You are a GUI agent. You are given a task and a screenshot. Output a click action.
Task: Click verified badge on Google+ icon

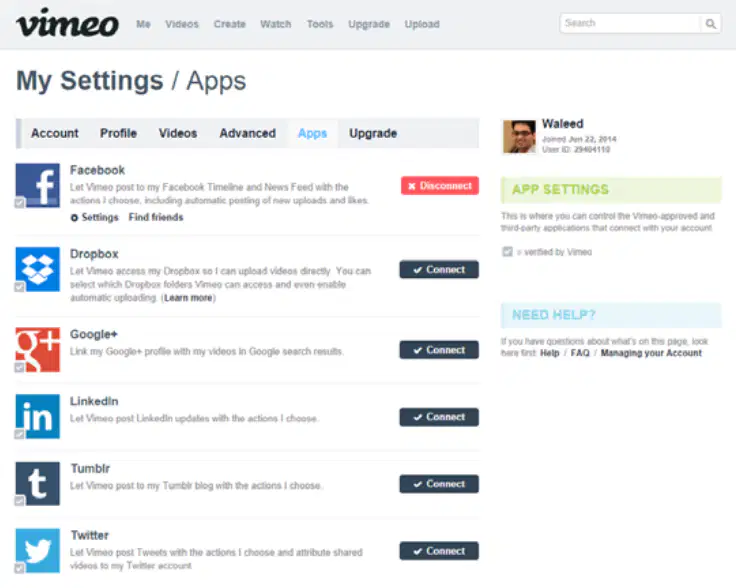pos(19,367)
